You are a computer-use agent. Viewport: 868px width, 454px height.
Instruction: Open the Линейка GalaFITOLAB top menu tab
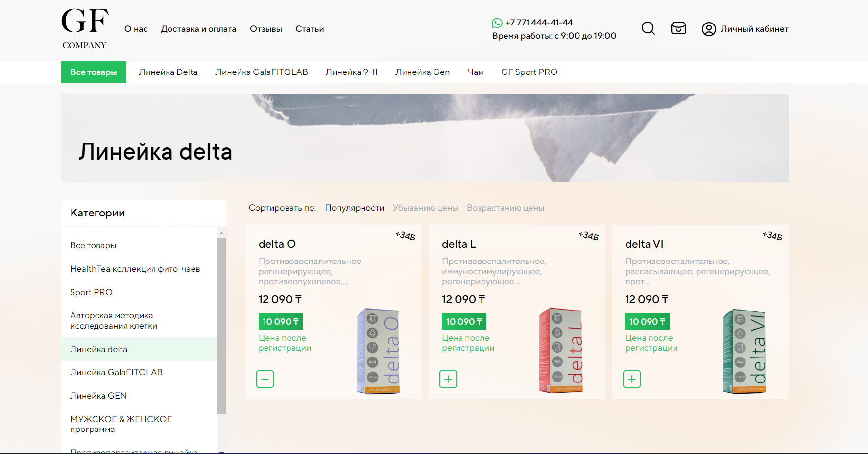(262, 72)
